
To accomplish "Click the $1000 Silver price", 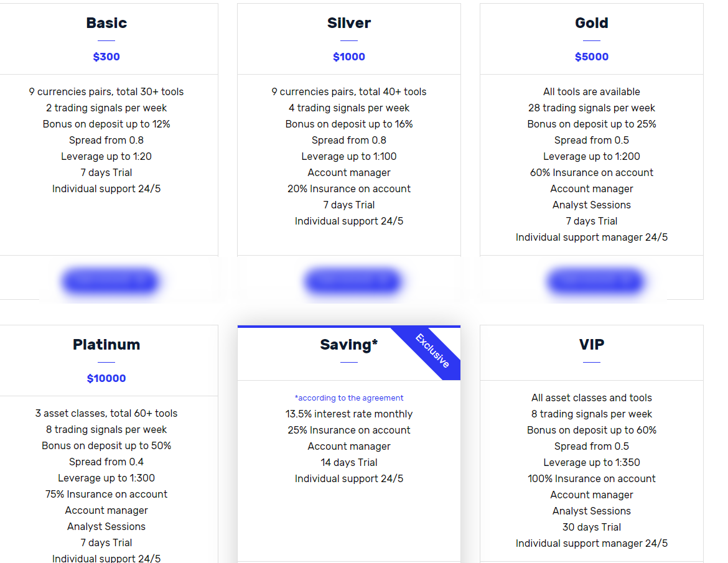I will (x=349, y=57).
